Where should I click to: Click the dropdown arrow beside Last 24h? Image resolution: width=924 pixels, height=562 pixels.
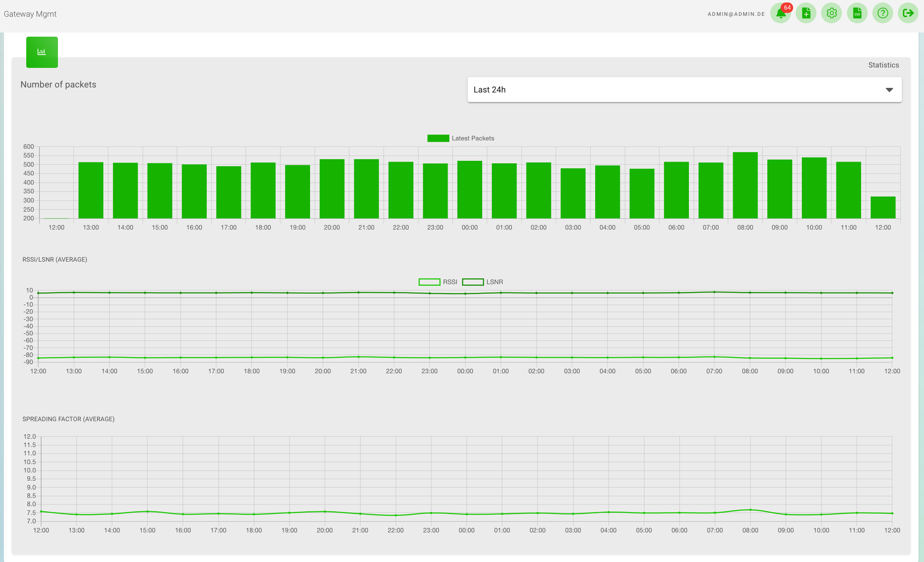coord(889,90)
